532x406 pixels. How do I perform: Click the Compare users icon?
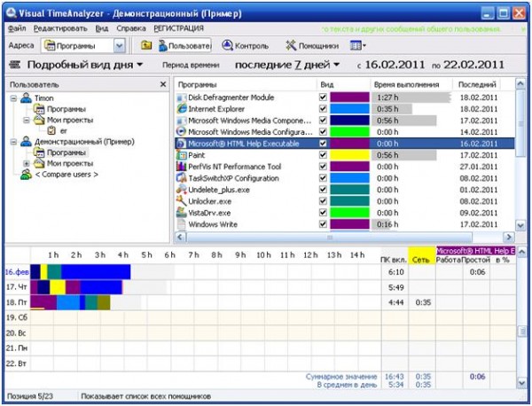[26, 175]
